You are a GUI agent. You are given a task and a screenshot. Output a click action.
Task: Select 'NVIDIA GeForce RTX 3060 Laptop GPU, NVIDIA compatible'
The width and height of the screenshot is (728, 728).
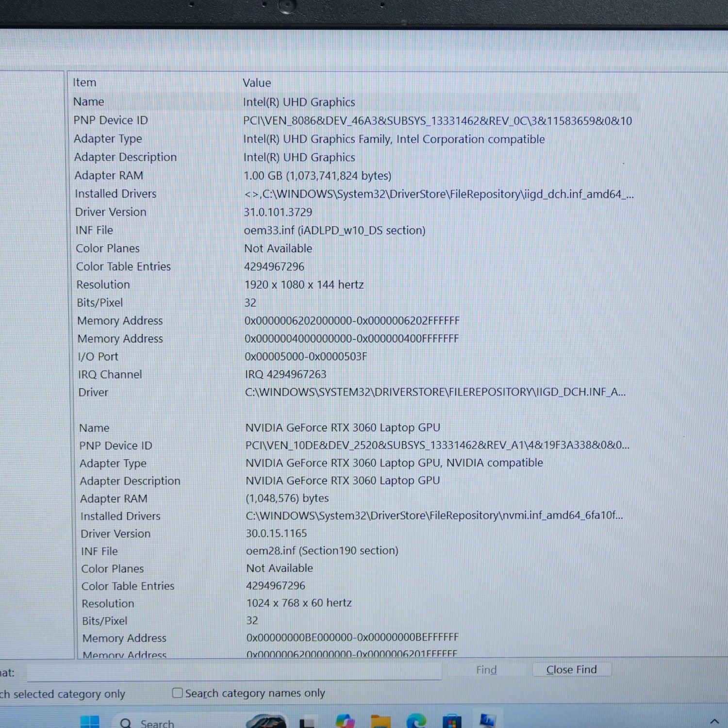click(x=394, y=463)
